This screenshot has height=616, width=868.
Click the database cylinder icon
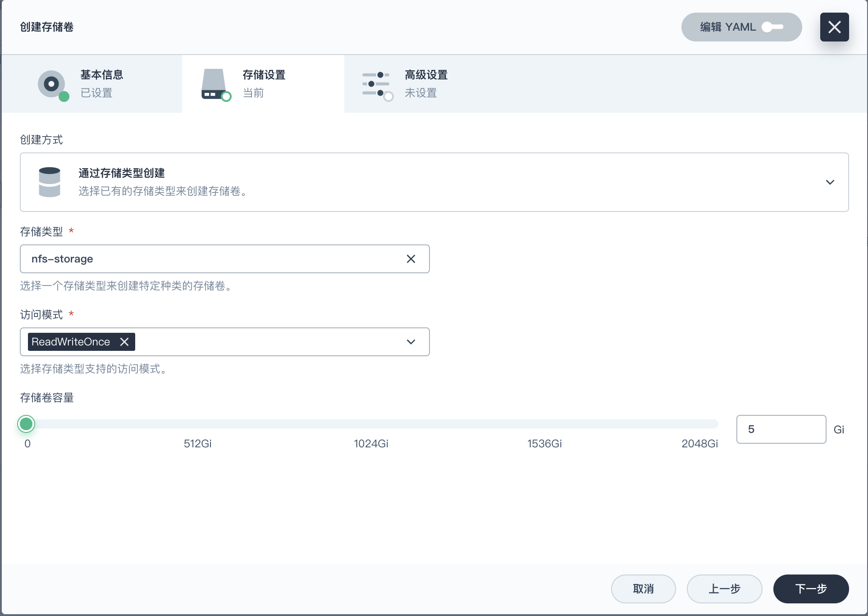50,182
